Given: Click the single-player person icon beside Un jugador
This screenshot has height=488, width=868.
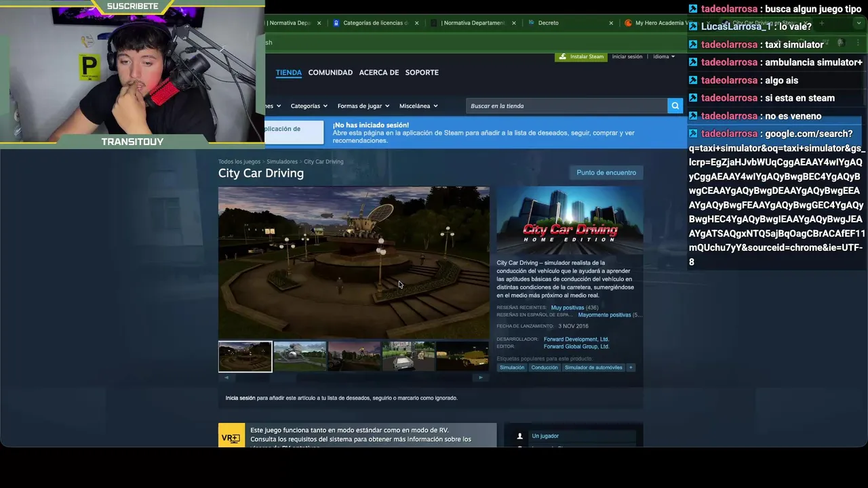Looking at the screenshot, I should [520, 436].
